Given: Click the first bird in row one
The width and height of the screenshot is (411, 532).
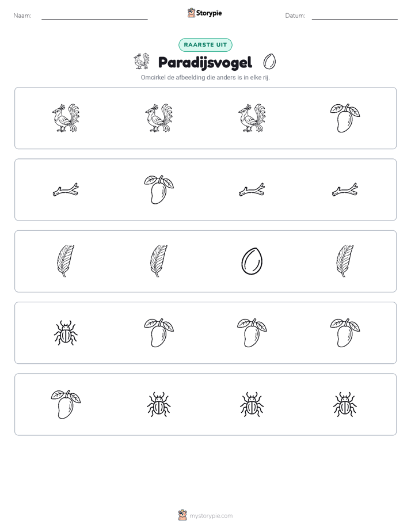Looking at the screenshot, I should (x=66, y=118).
